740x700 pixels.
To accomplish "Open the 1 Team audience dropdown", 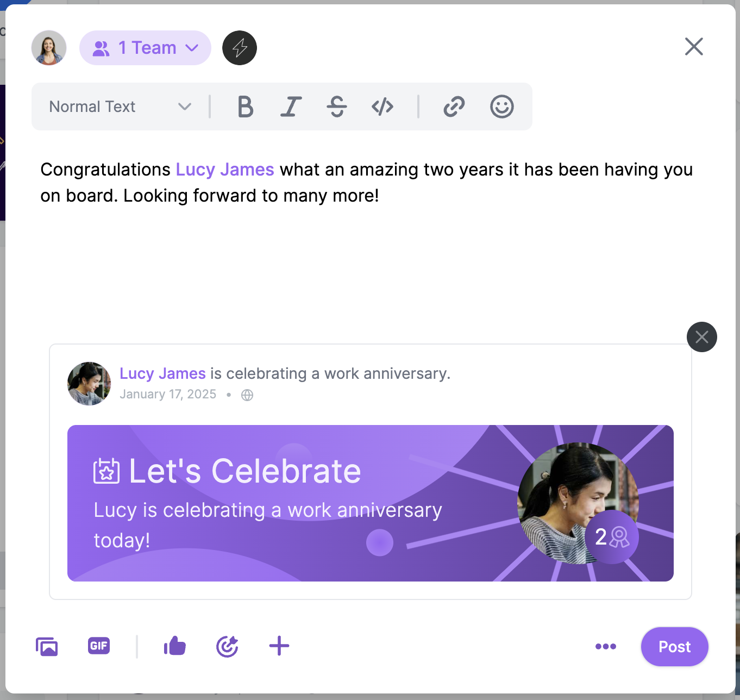I will [145, 48].
